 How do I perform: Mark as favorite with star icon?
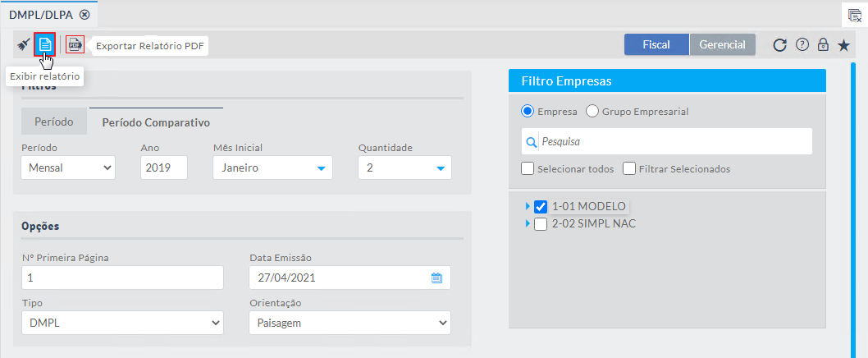843,45
